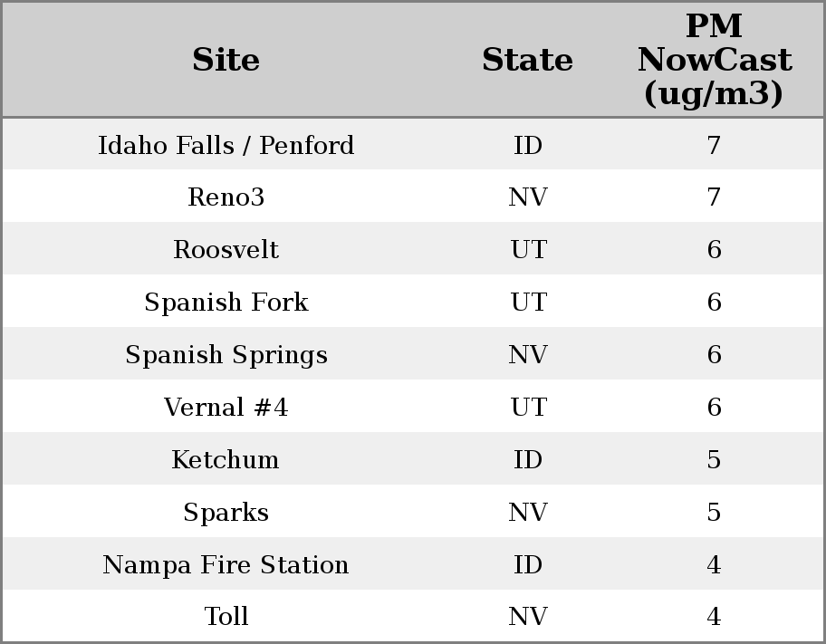The image size is (826, 644).
Task: Select the Toll site cell
Action: point(226,617)
